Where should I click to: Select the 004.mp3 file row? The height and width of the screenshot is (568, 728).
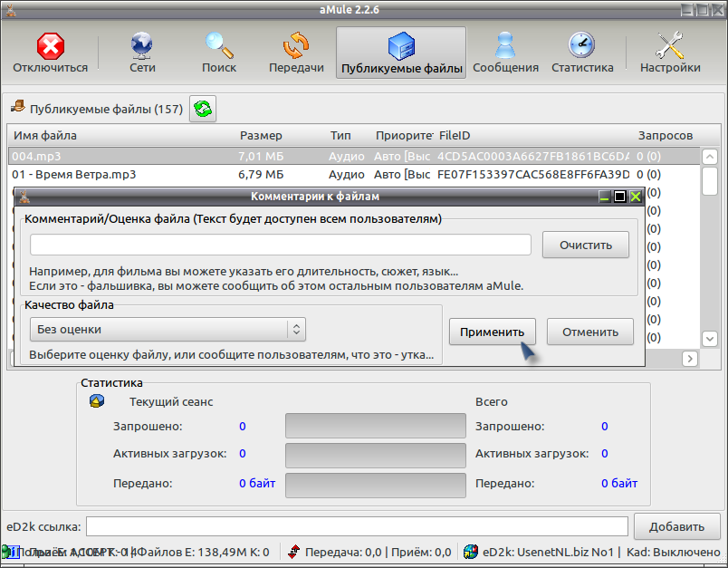[354, 156]
